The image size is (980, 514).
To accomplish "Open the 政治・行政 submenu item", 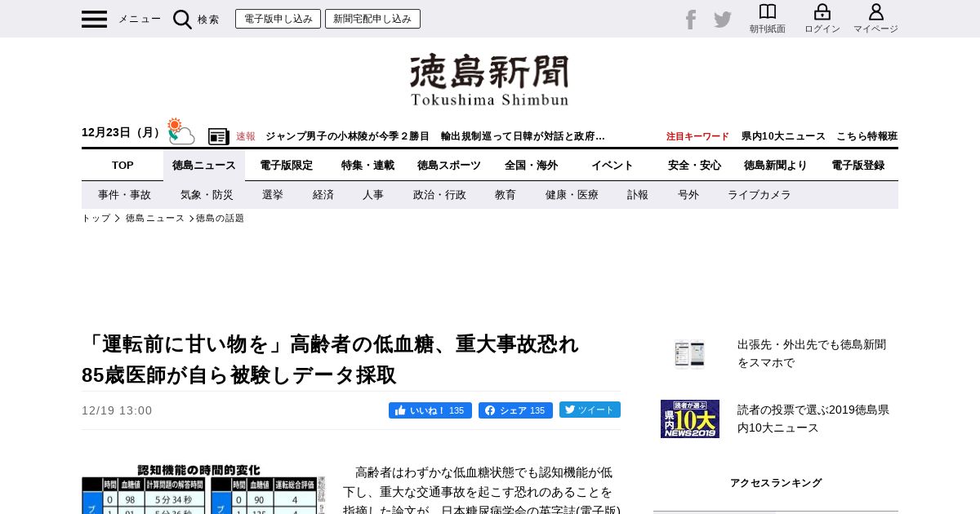I will click(439, 195).
